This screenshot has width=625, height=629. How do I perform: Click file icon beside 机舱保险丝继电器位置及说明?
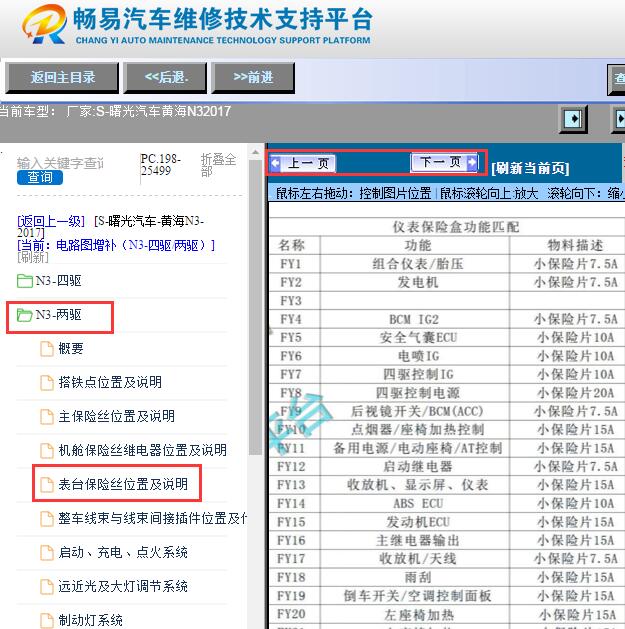pyautogui.click(x=47, y=451)
